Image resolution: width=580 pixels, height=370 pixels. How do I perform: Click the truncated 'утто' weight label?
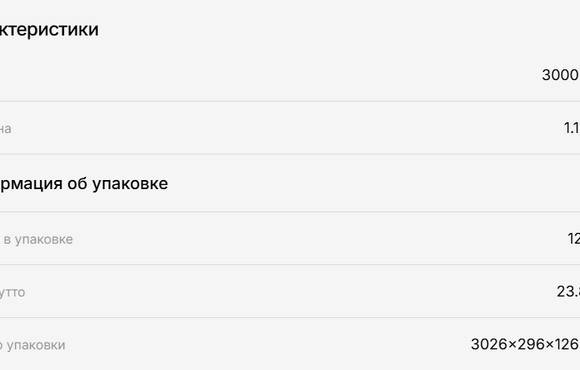coord(13,292)
